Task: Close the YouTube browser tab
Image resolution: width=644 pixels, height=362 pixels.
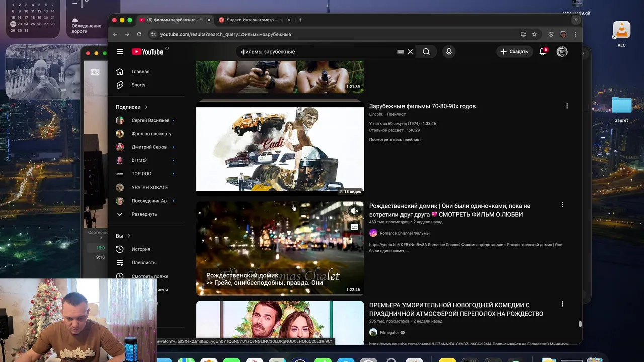Action: [x=208, y=20]
